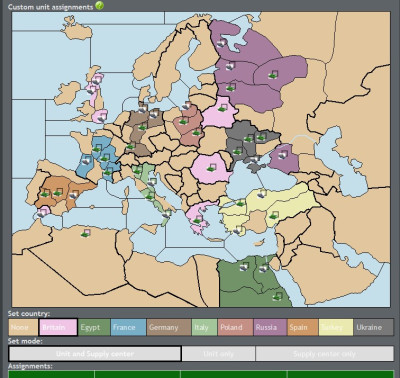400x378 pixels.
Task: Click the fleet in western blue France territory
Action: 86,161
